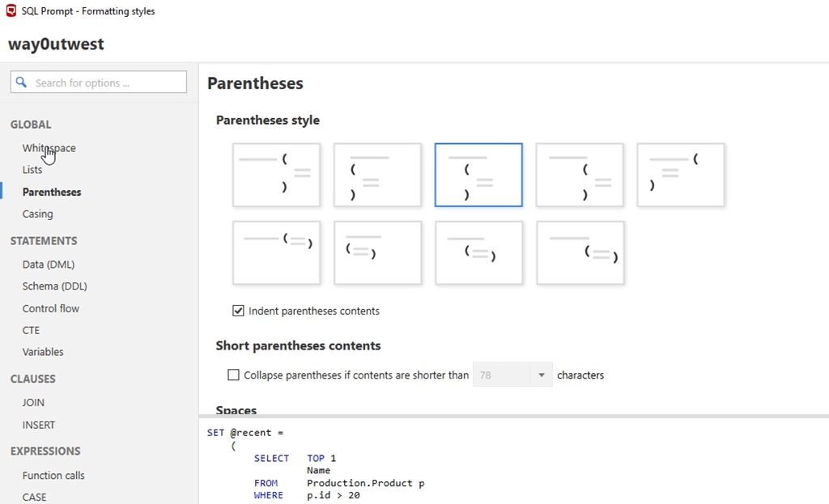Click the magnifier icon in the search box
This screenshot has height=504, width=829.
[22, 83]
